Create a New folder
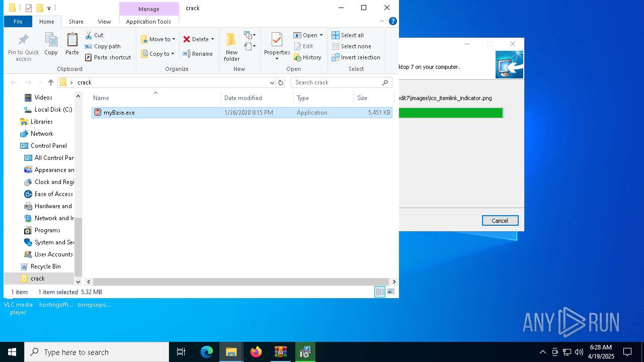 [x=231, y=47]
